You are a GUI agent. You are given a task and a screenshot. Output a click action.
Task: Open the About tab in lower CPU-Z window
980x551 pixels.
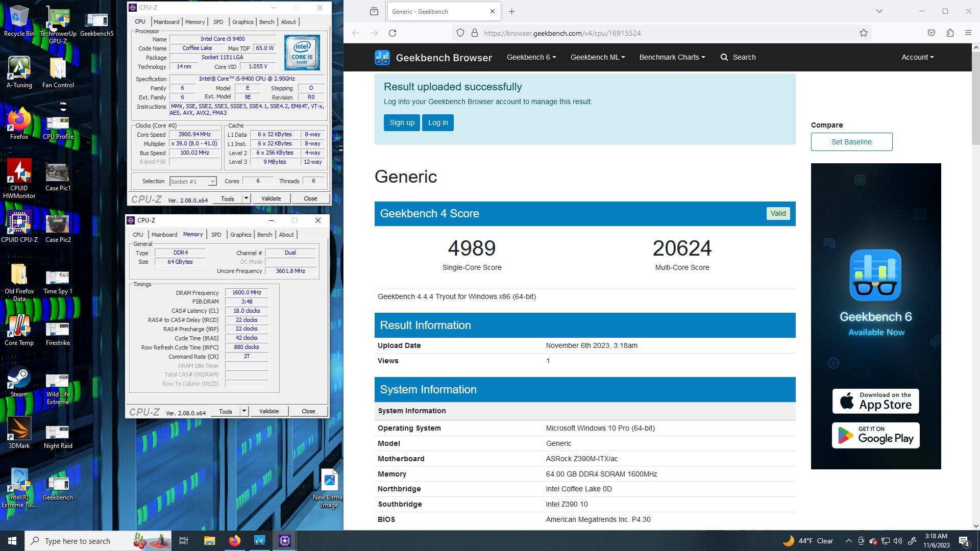[286, 235]
